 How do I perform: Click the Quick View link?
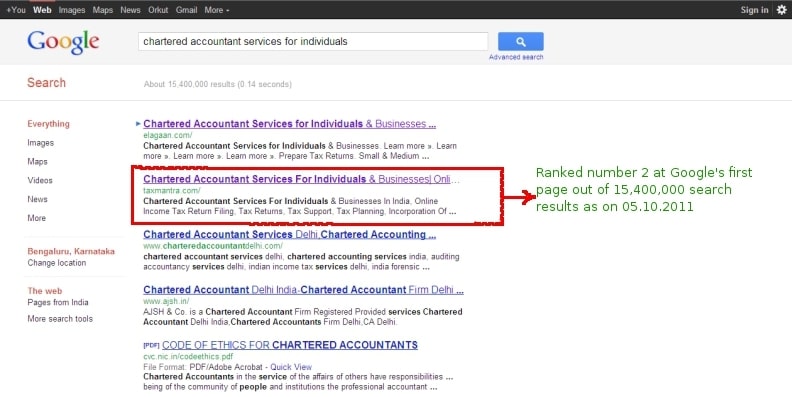pos(291,367)
